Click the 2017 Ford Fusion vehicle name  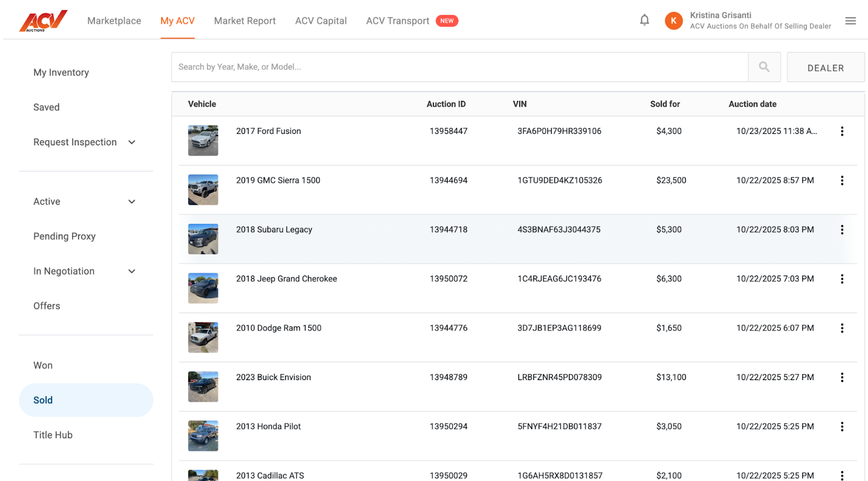(x=269, y=131)
